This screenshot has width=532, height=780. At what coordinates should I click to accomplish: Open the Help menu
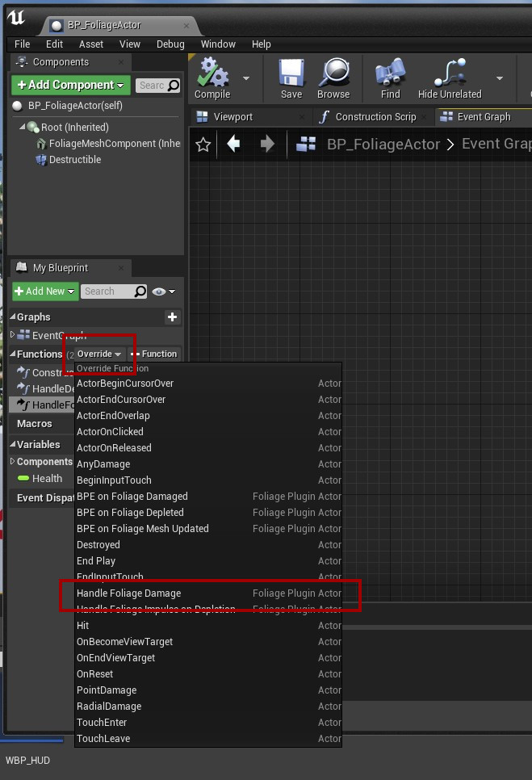point(261,44)
